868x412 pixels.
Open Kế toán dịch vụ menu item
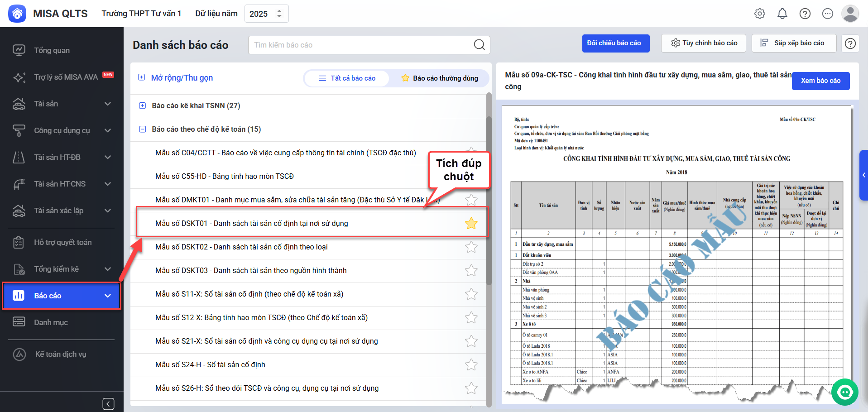click(x=62, y=354)
